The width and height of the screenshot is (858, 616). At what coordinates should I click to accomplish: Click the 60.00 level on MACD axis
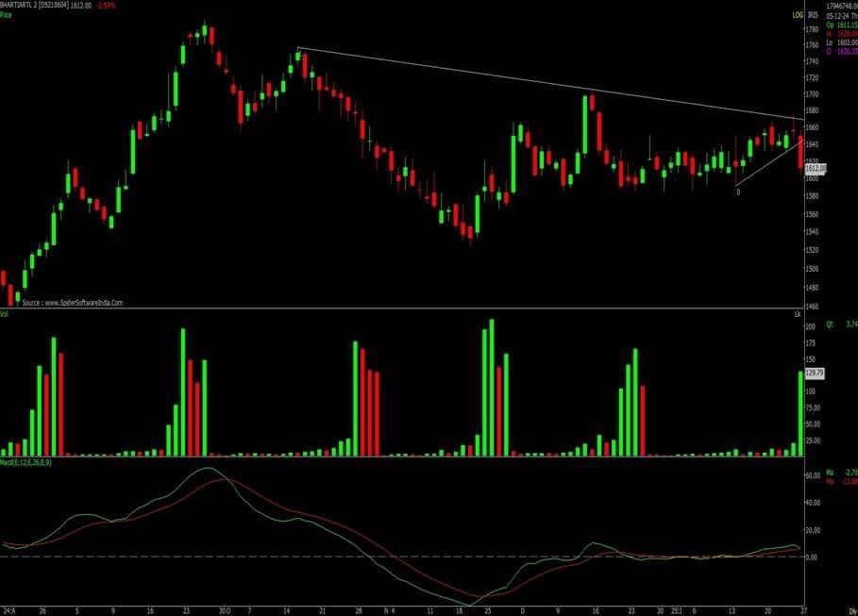click(812, 476)
